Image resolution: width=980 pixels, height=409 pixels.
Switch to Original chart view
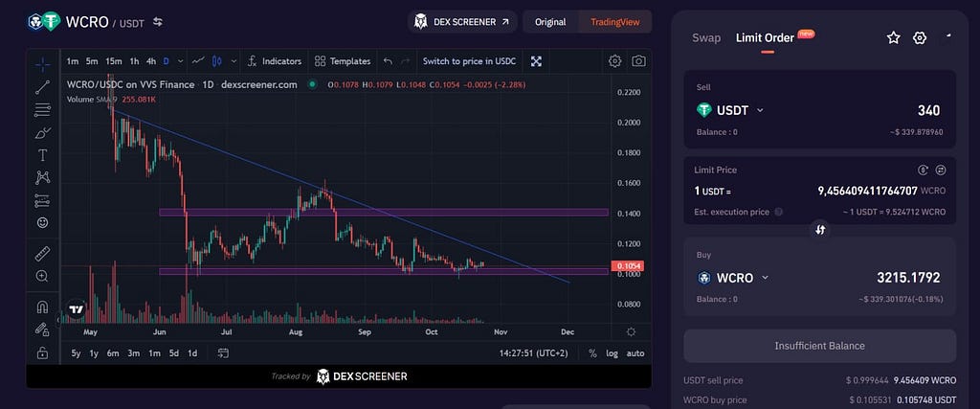(x=550, y=22)
